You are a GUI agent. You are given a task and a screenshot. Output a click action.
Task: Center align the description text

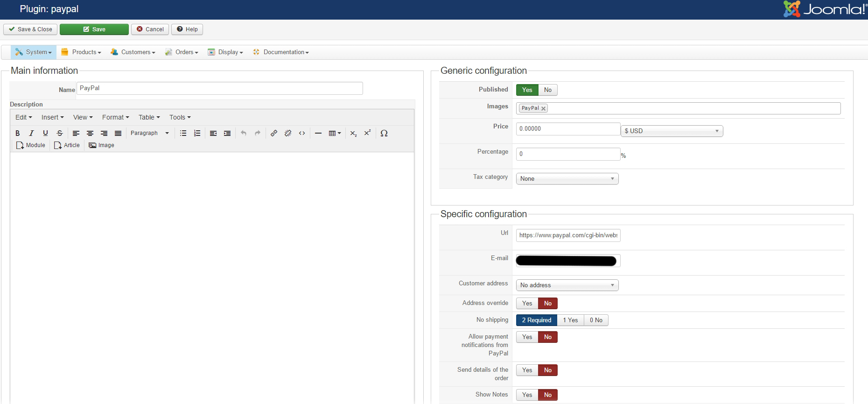(x=90, y=133)
